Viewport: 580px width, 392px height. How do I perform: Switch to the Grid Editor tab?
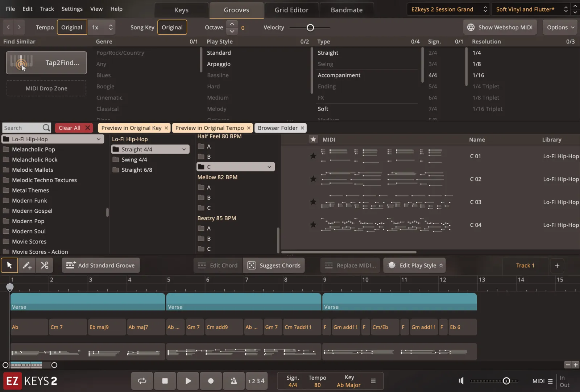291,10
